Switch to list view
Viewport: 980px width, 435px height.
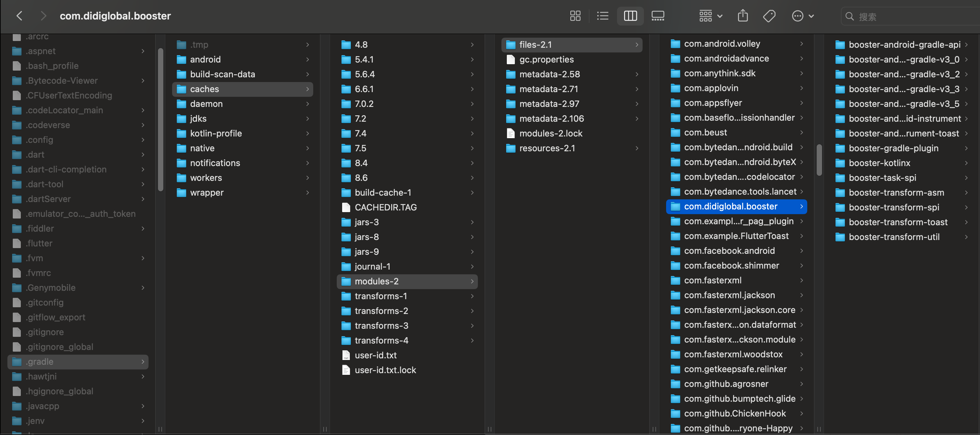(602, 16)
